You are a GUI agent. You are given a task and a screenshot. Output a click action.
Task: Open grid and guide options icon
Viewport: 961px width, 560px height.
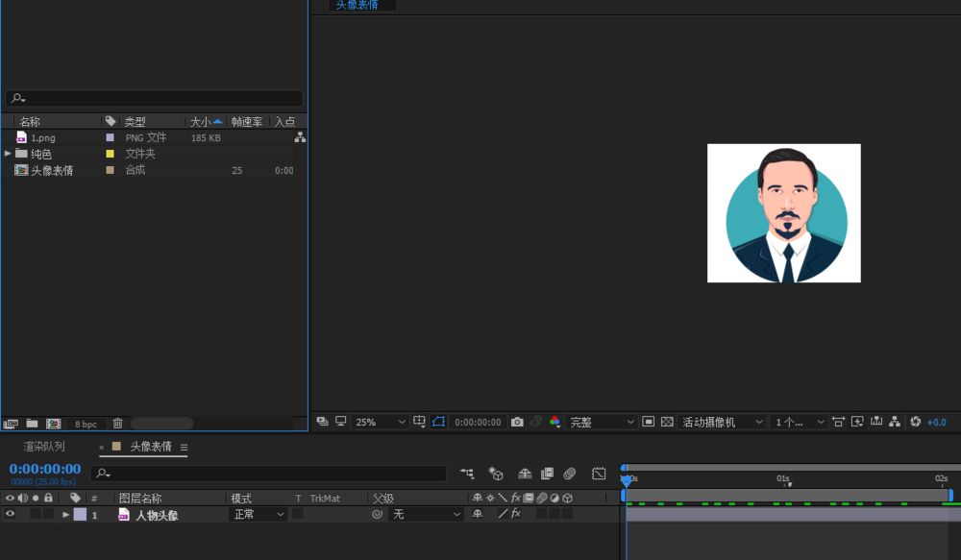419,422
